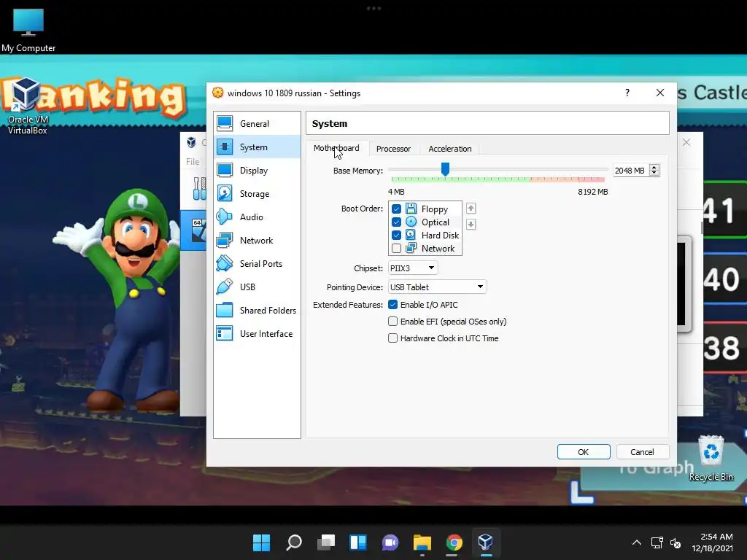Open Chat app from the taskbar
This screenshot has width=747, height=560.
point(390,542)
